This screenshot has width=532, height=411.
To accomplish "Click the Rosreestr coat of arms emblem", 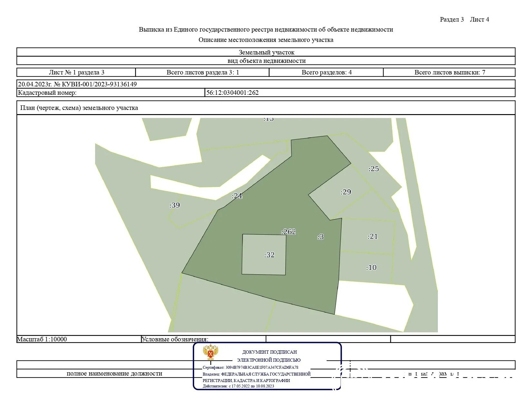I will 211,352.
